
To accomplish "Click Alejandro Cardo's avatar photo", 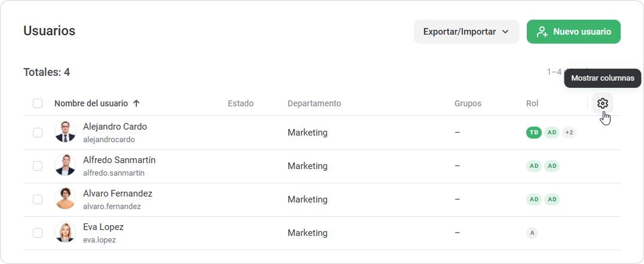I will (65, 132).
